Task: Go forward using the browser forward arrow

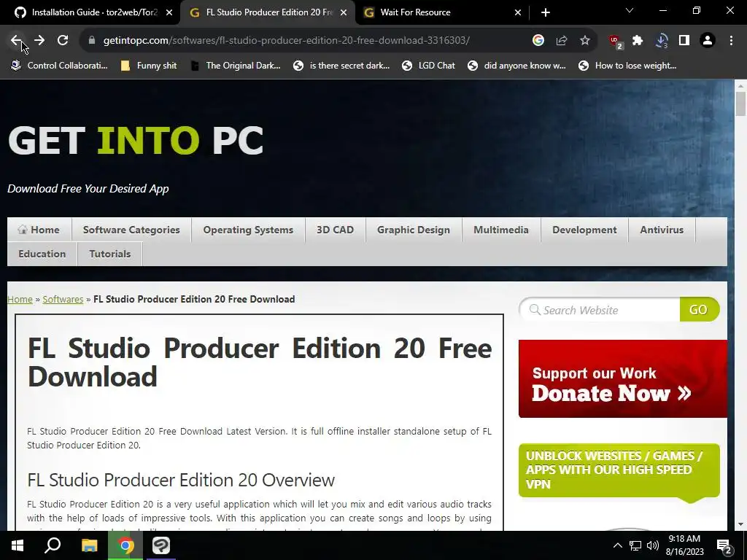Action: tap(39, 41)
